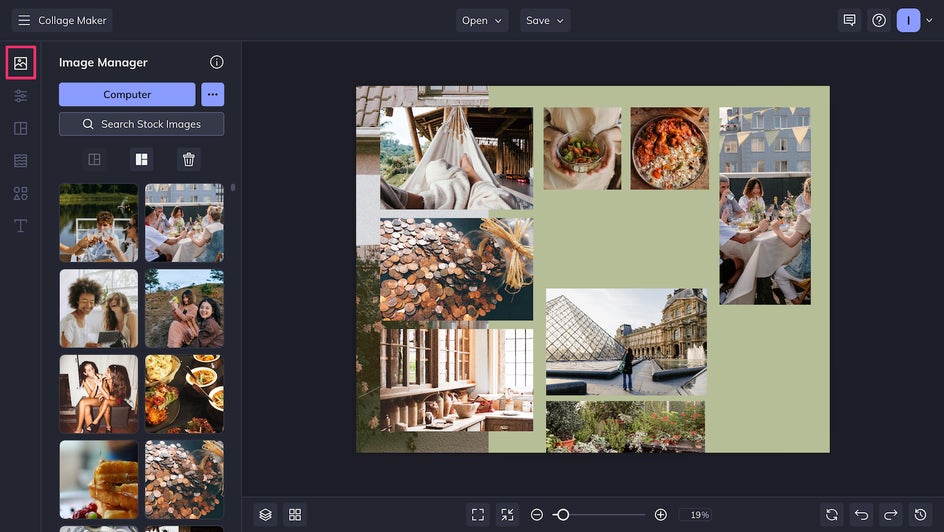Viewport: 944px width, 532px height.
Task: Select the pancakes thumbnail
Action: coord(99,479)
